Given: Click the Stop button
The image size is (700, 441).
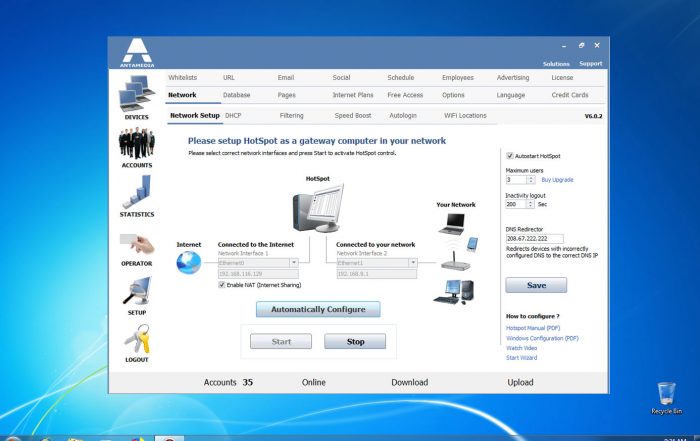Looking at the screenshot, I should (x=355, y=341).
